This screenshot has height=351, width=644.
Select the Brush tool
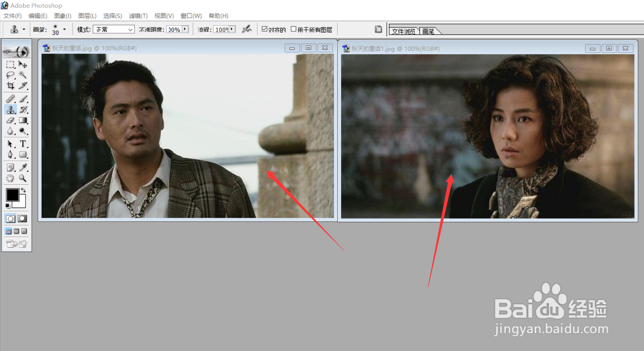click(x=23, y=99)
